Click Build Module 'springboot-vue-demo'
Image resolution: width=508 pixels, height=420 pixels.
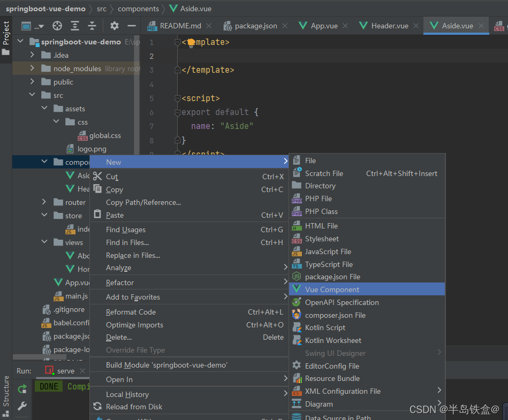[x=189, y=365]
